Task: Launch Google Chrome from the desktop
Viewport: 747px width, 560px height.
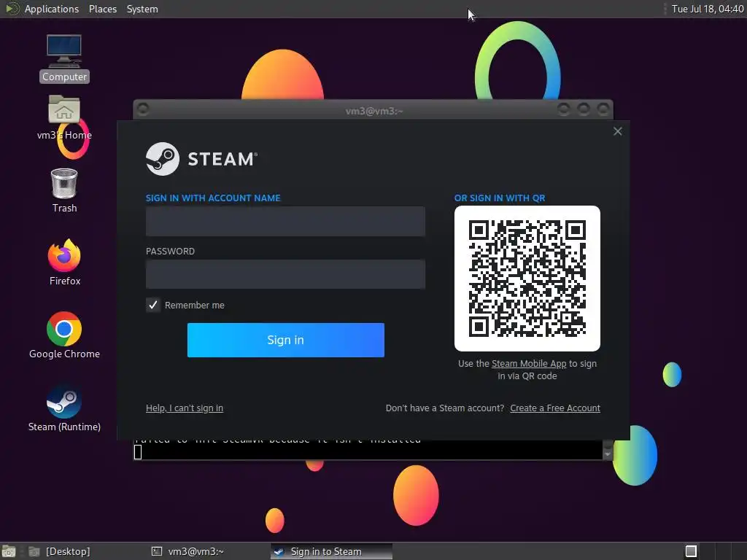Action: click(64, 335)
